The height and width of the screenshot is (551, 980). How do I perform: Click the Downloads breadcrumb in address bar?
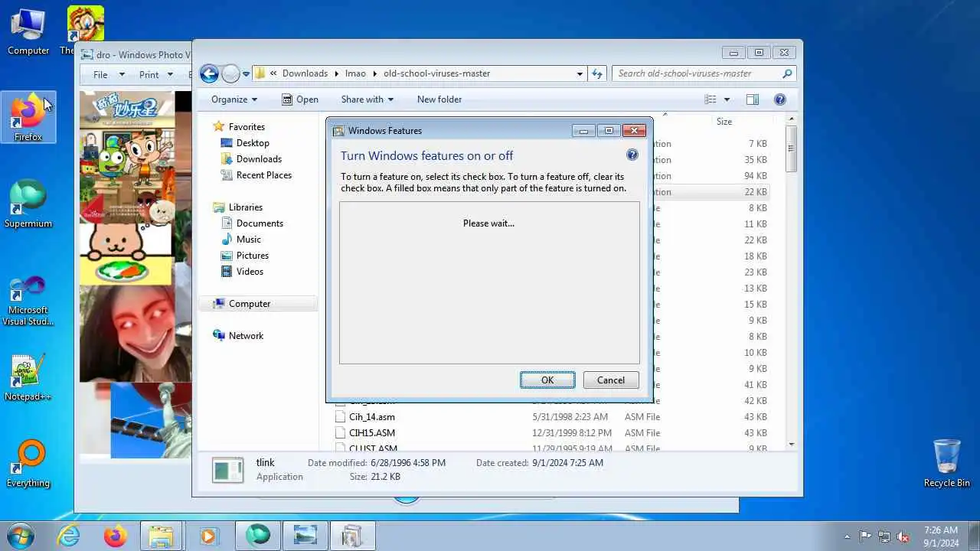[x=305, y=73]
